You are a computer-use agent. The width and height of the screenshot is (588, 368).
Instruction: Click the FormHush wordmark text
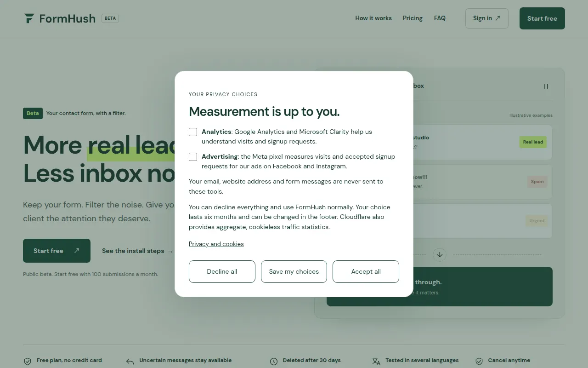tap(68, 18)
